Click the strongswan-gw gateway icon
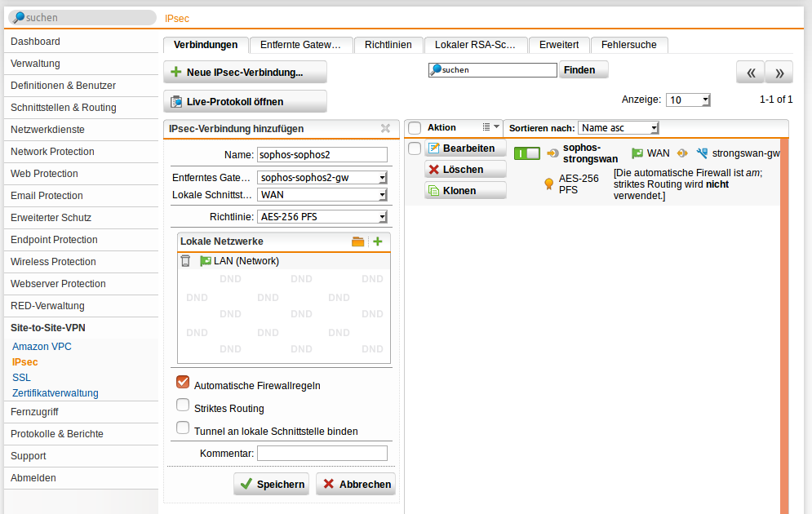 702,153
